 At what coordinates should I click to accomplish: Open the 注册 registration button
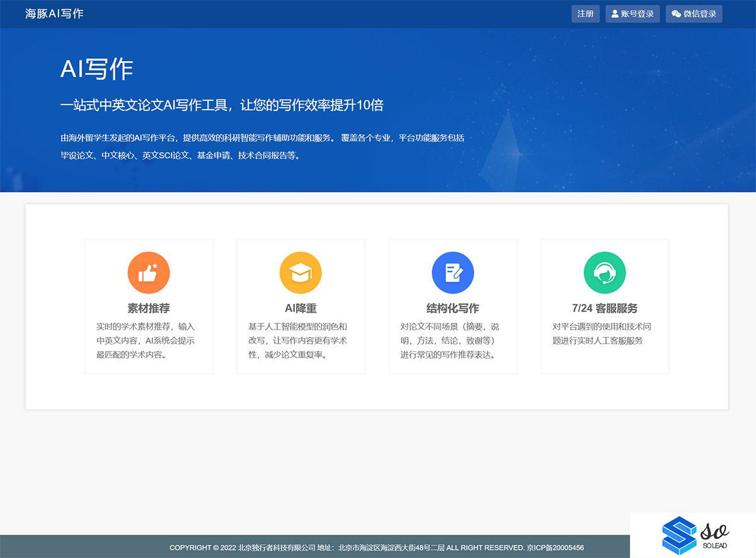pos(585,14)
